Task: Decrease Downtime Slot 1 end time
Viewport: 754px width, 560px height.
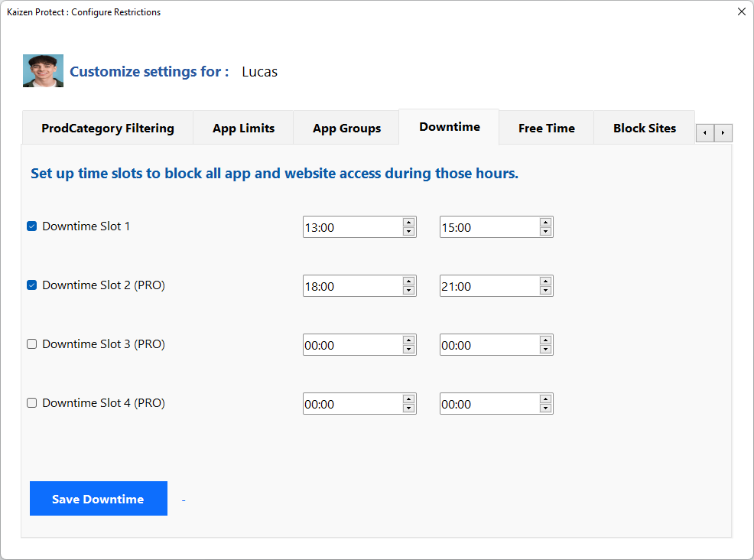Action: click(545, 232)
